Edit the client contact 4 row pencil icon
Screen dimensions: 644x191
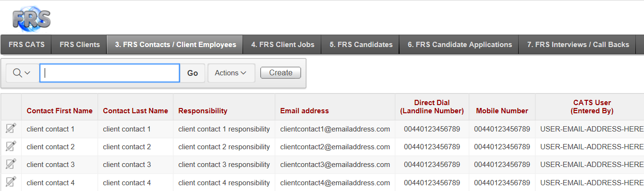(x=11, y=182)
